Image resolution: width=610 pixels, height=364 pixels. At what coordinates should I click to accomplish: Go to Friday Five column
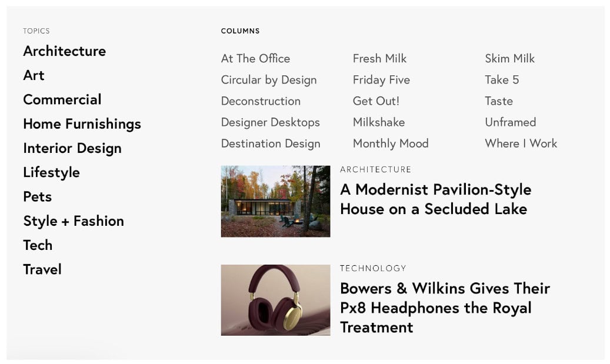381,80
